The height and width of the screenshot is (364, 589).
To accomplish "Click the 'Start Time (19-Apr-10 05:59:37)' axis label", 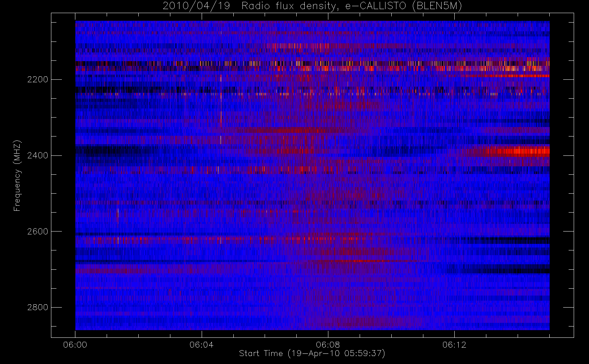I will click(312, 353).
